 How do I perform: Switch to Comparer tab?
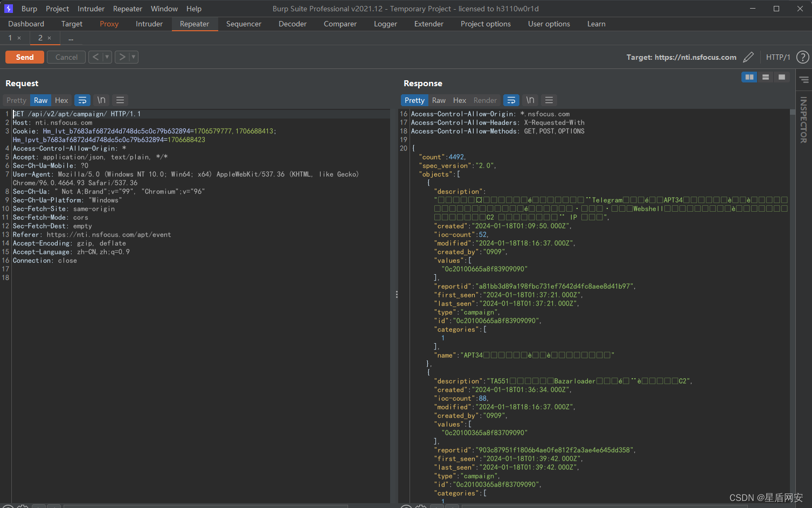coord(340,24)
